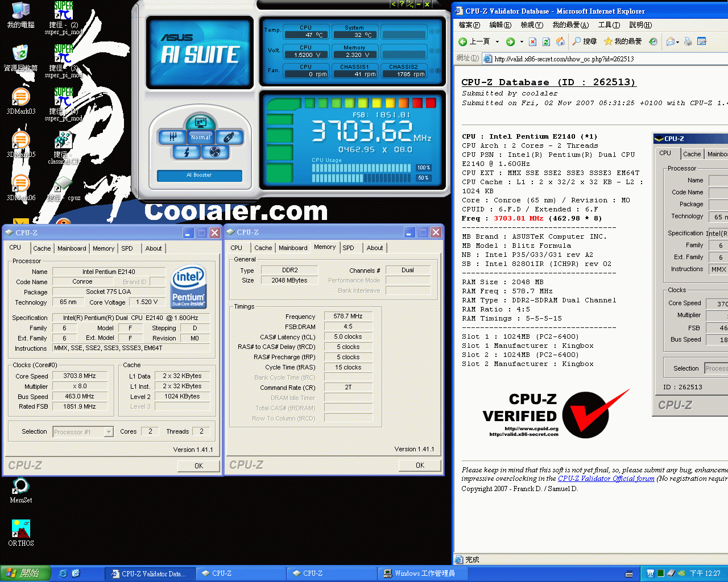Open the IE File (檔案) menu
The height and width of the screenshot is (582, 728).
[469, 25]
